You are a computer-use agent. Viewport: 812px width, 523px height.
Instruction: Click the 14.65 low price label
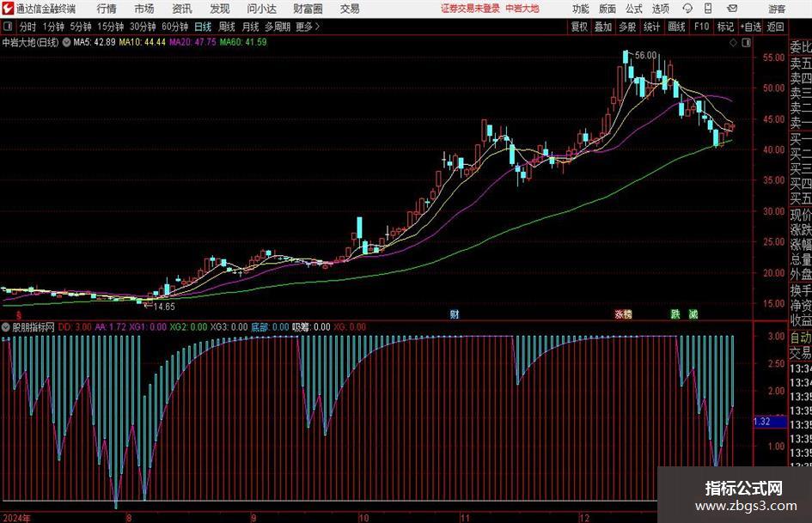164,307
